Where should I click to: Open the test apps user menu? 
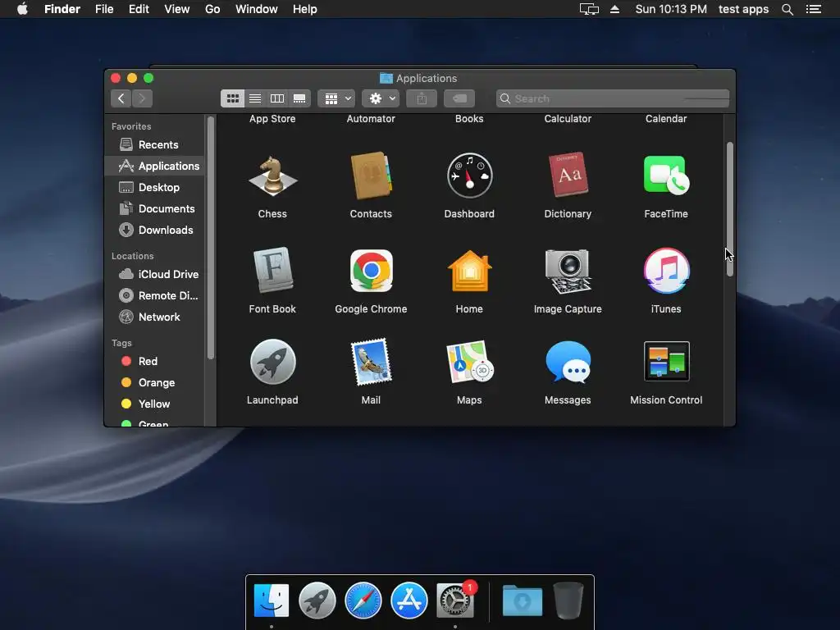coord(743,9)
